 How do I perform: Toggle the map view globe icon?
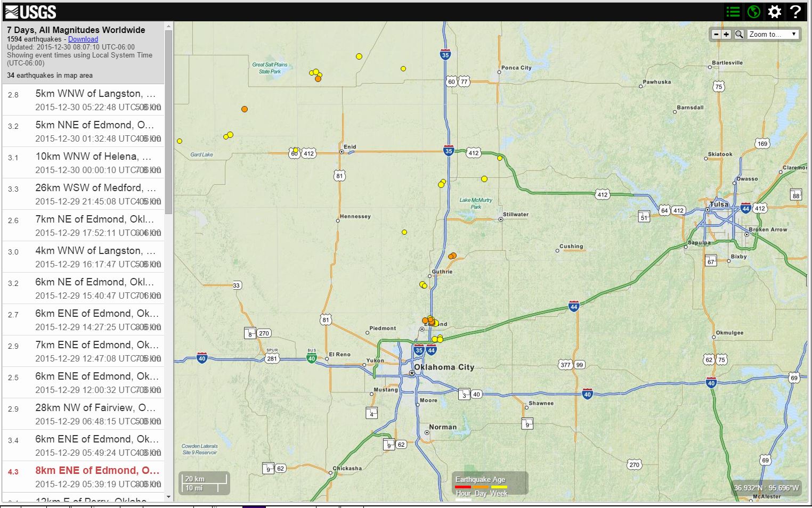pos(753,12)
